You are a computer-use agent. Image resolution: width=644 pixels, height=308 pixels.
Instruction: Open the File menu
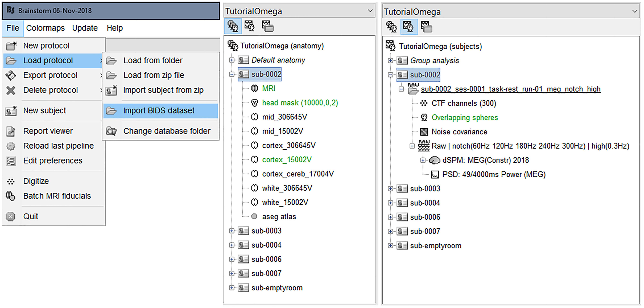pos(13,28)
